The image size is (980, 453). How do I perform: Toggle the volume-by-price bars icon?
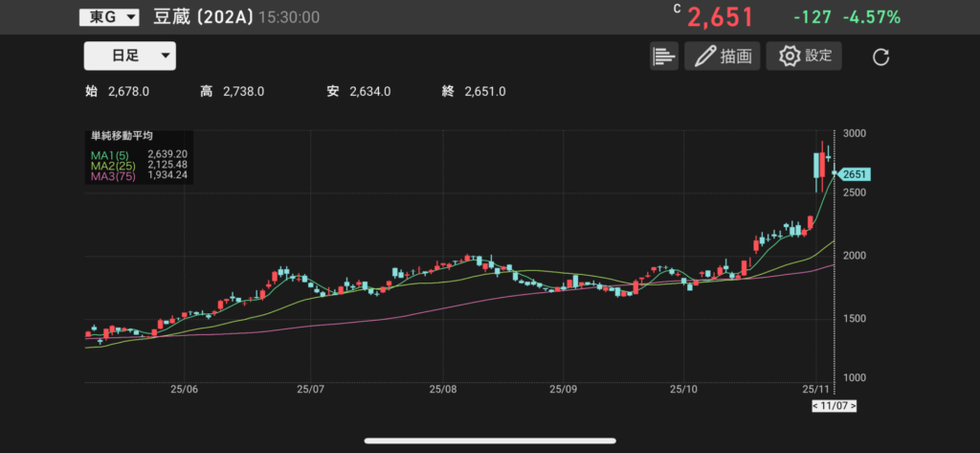pos(664,57)
